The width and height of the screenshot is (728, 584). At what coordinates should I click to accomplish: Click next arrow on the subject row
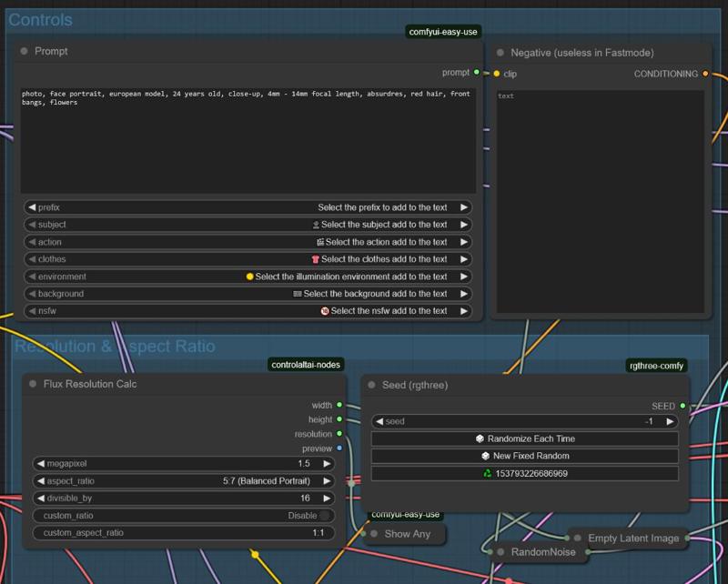464,225
